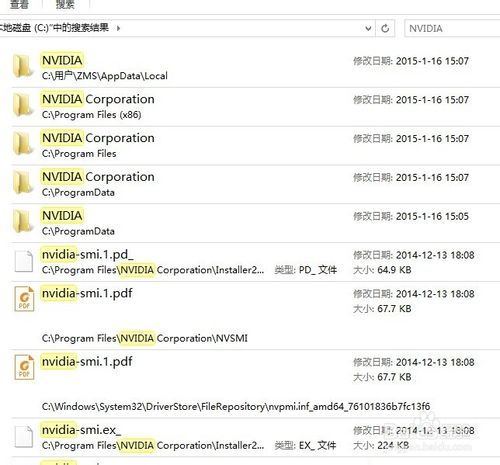Click the refresh button beside address bar
The height and width of the screenshot is (465, 500).
tap(385, 28)
